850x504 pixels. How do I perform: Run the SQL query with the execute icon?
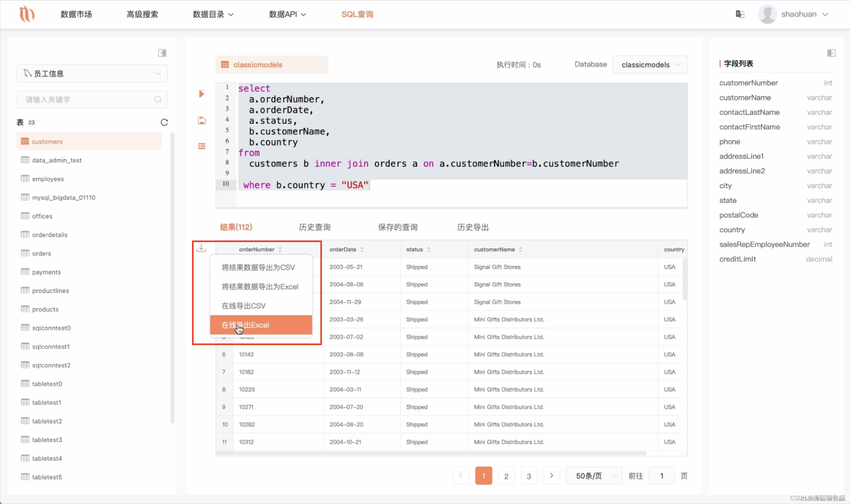click(x=201, y=94)
